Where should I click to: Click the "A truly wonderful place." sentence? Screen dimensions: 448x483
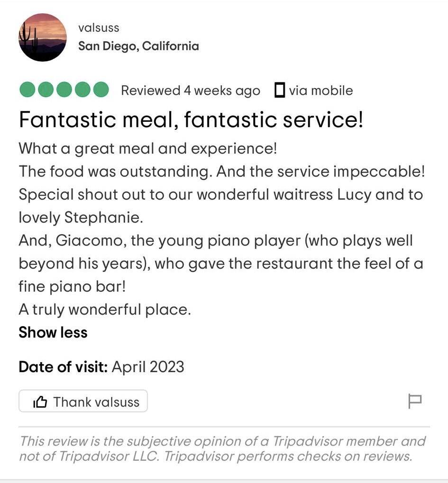pyautogui.click(x=105, y=310)
